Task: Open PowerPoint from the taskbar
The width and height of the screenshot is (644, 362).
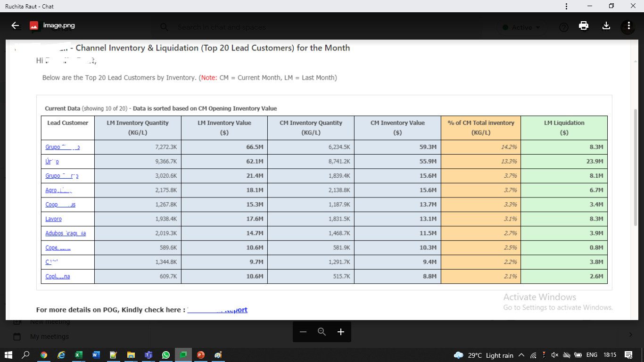Action: [200, 355]
